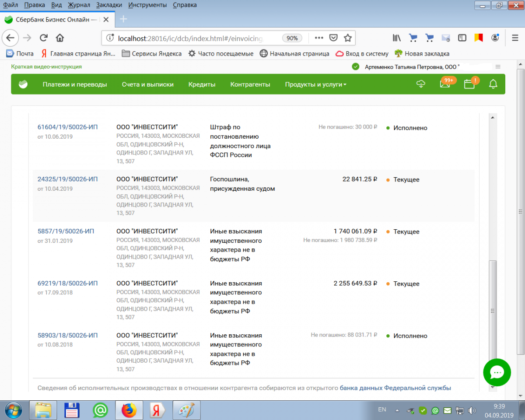This screenshot has width=525, height=420.
Task: Open the calendar icon with alert badge
Action: [x=469, y=84]
